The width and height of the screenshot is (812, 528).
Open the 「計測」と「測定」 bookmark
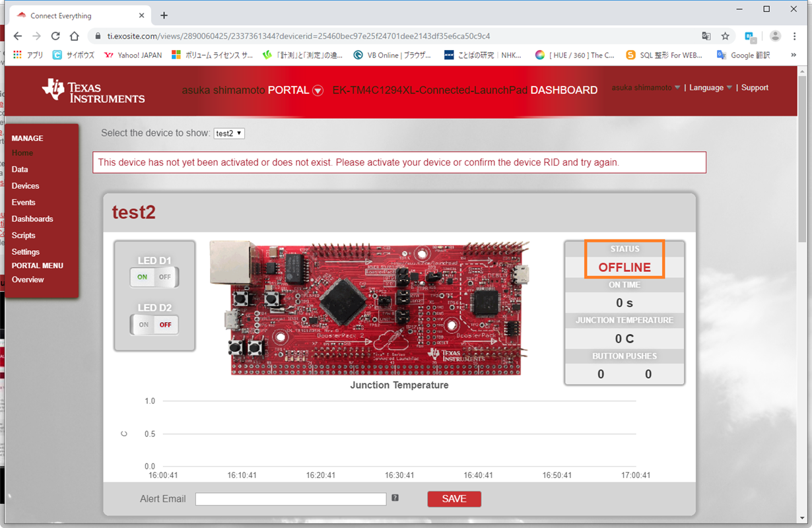pyautogui.click(x=303, y=55)
